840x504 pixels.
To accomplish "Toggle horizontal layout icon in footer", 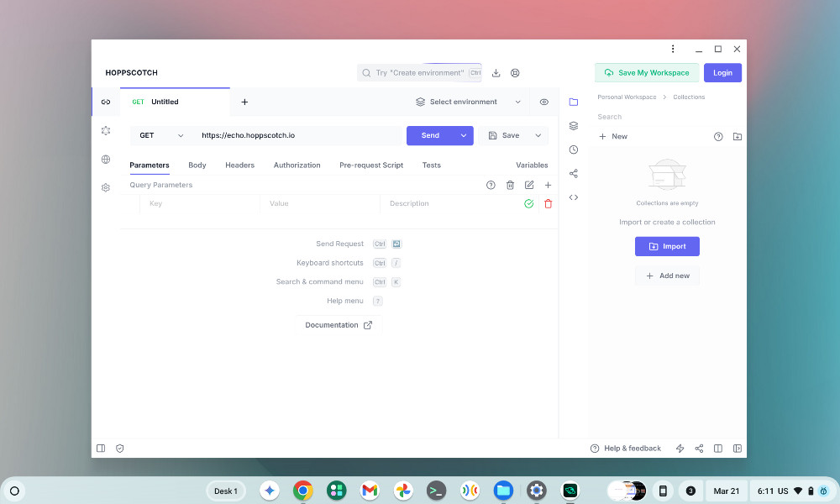I will pos(718,449).
